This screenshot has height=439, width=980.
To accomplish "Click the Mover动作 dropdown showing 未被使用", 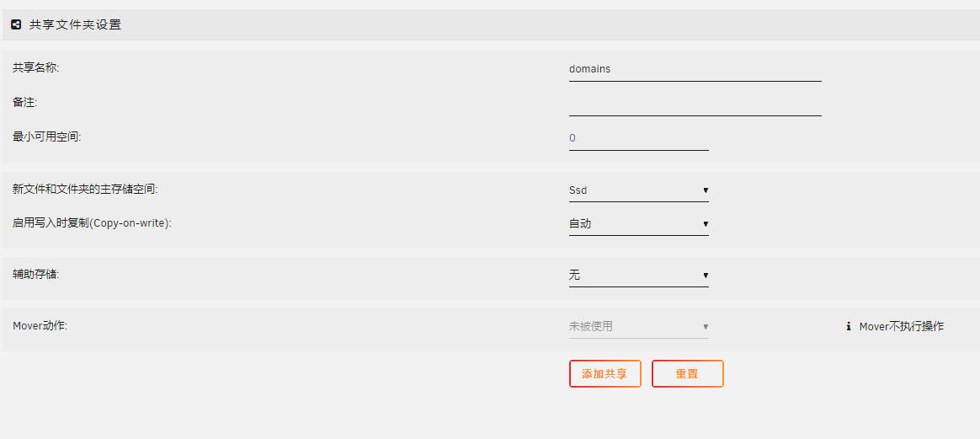I will point(638,326).
